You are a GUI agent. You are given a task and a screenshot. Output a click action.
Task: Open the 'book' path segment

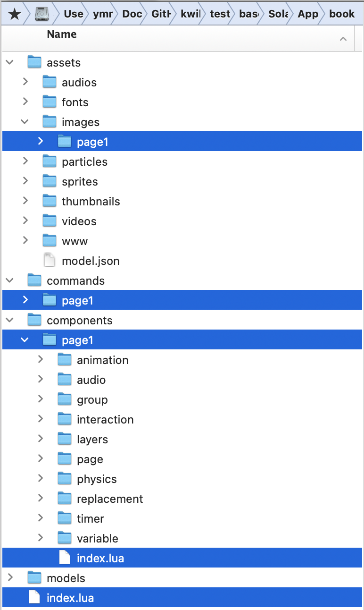[342, 14]
